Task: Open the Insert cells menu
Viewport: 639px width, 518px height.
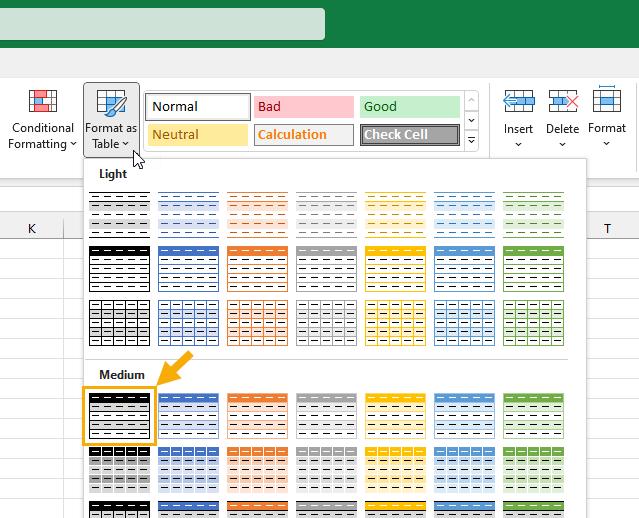Action: coord(518,118)
